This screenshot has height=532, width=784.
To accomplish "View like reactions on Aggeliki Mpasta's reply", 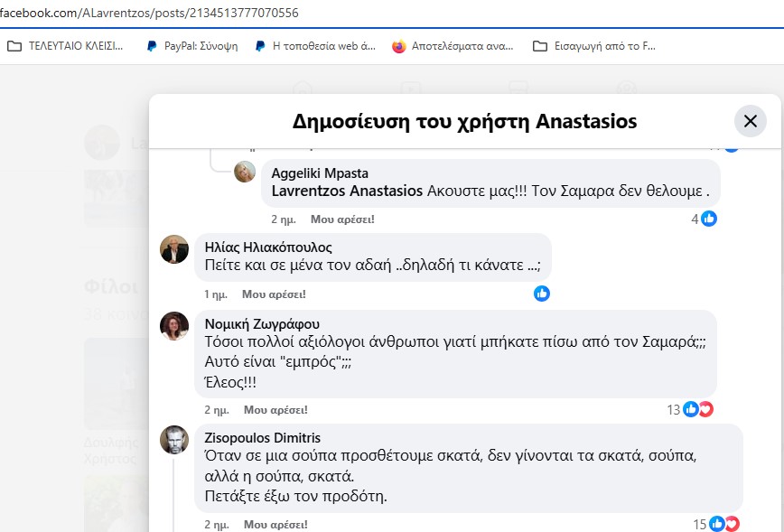I will 704,219.
